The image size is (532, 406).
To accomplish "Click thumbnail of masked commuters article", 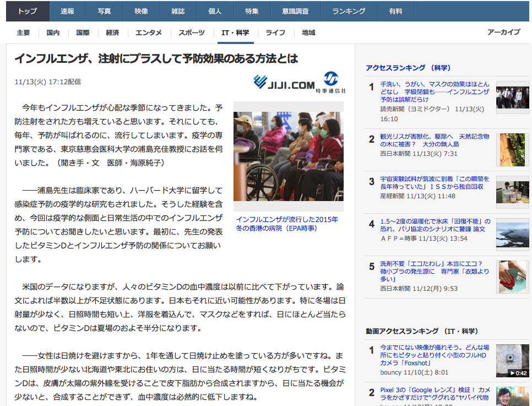I will click(x=512, y=98).
